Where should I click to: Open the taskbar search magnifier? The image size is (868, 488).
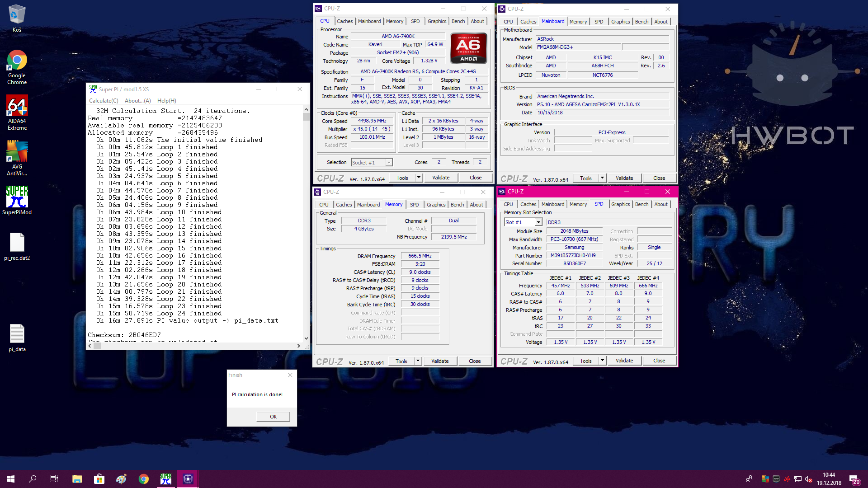(33, 479)
